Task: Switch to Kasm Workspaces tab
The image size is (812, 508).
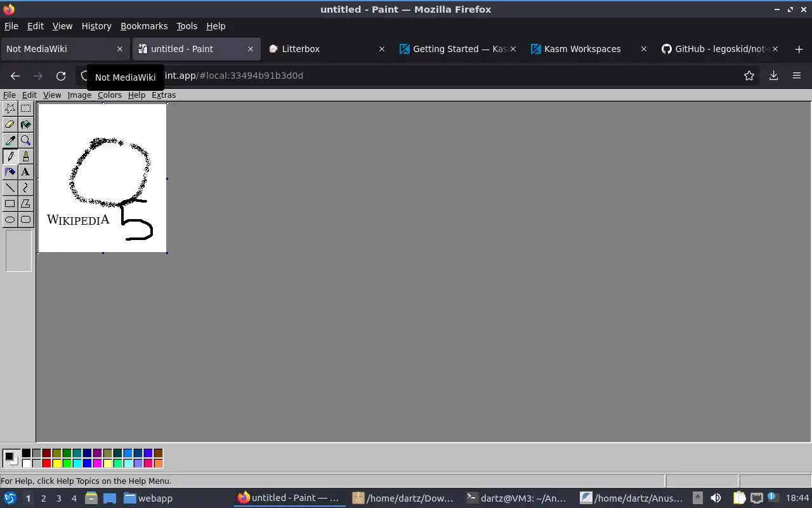Action: 587,49
